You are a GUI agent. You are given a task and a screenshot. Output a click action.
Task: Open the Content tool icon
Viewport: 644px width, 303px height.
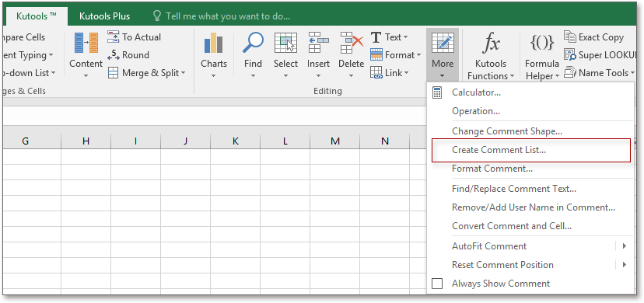(86, 43)
